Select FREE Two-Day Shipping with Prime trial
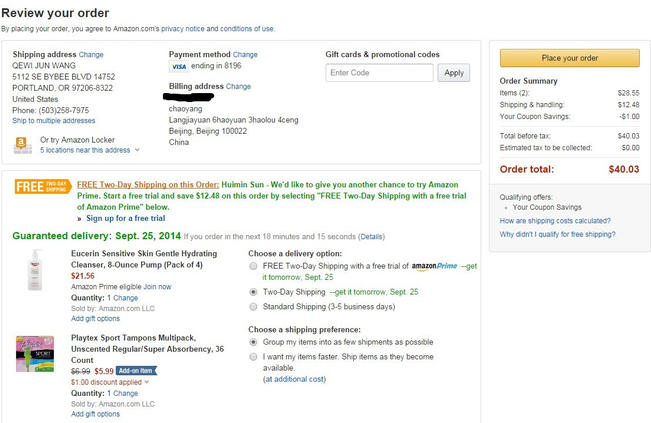 point(253,266)
